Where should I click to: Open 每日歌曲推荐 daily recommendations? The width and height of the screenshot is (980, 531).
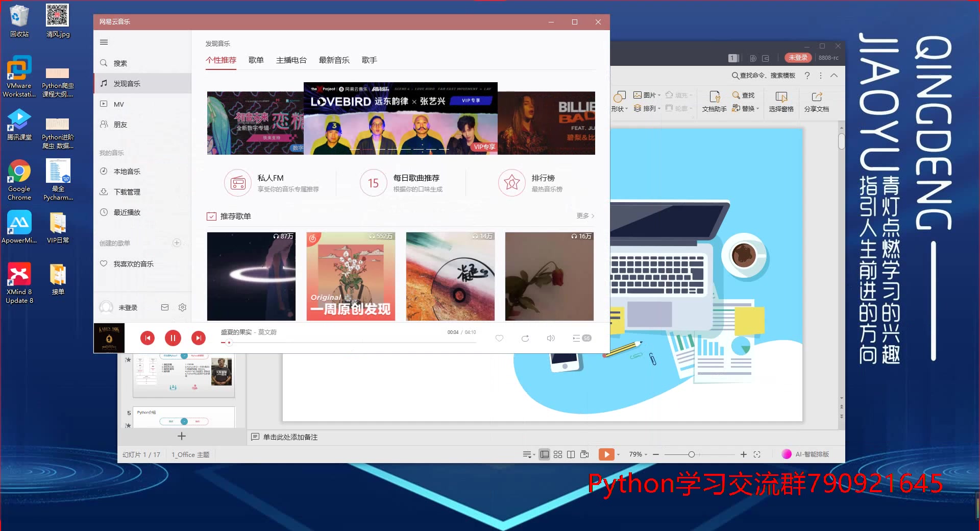click(x=402, y=183)
